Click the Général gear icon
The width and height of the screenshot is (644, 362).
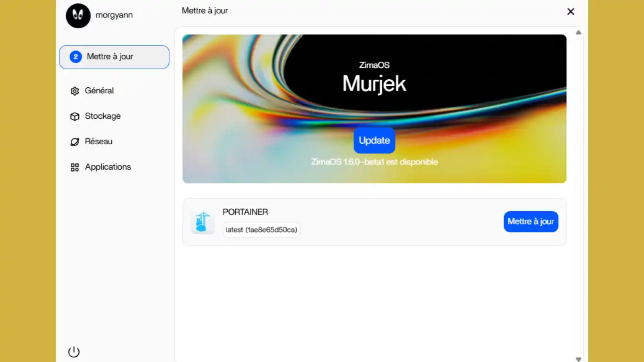(x=74, y=91)
